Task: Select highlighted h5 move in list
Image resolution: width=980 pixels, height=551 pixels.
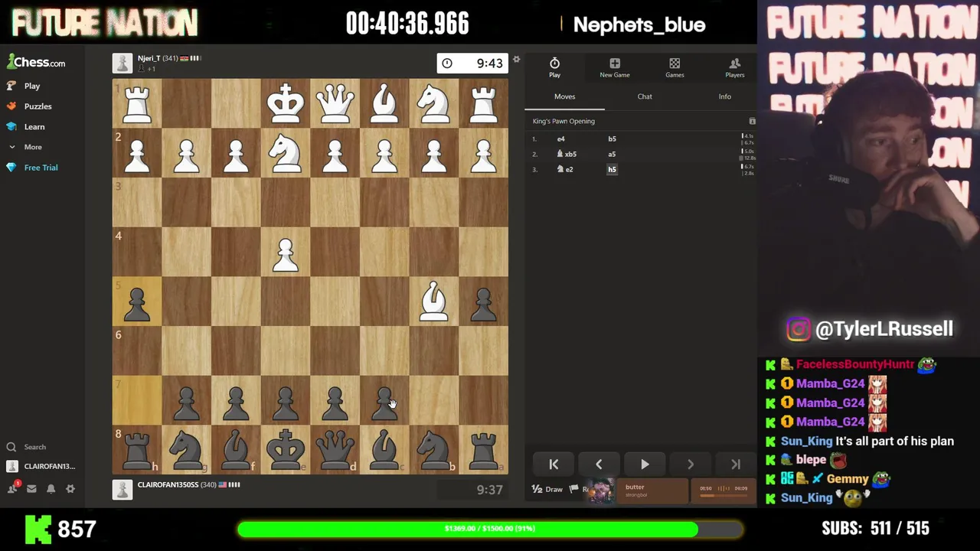Action: click(x=612, y=170)
